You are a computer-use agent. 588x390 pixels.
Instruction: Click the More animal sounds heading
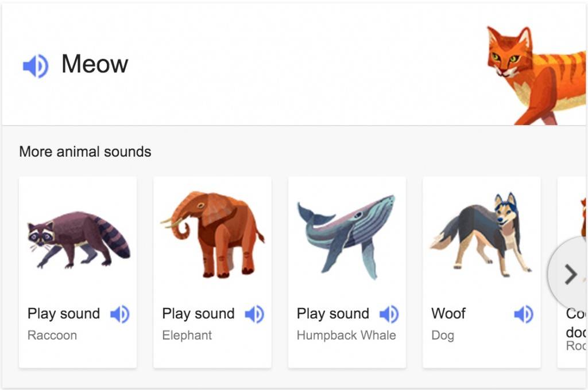coord(84,151)
